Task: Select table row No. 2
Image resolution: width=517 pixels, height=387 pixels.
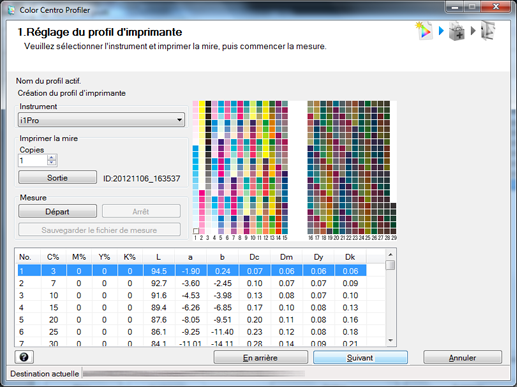Action: click(x=192, y=283)
